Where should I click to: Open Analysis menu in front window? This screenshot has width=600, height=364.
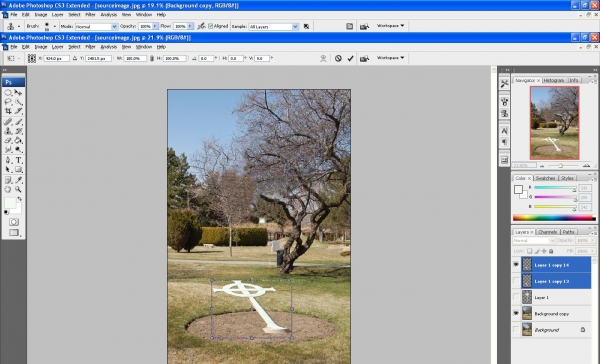coord(109,47)
